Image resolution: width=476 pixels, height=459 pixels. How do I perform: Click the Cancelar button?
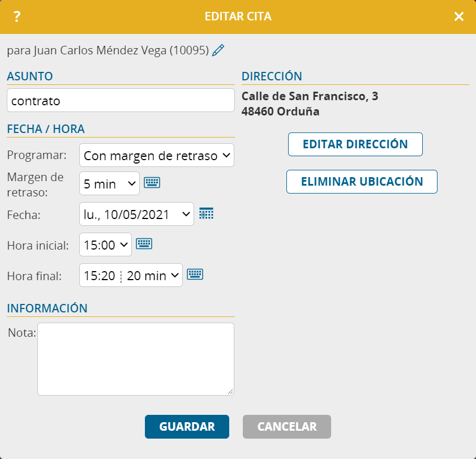pyautogui.click(x=287, y=427)
